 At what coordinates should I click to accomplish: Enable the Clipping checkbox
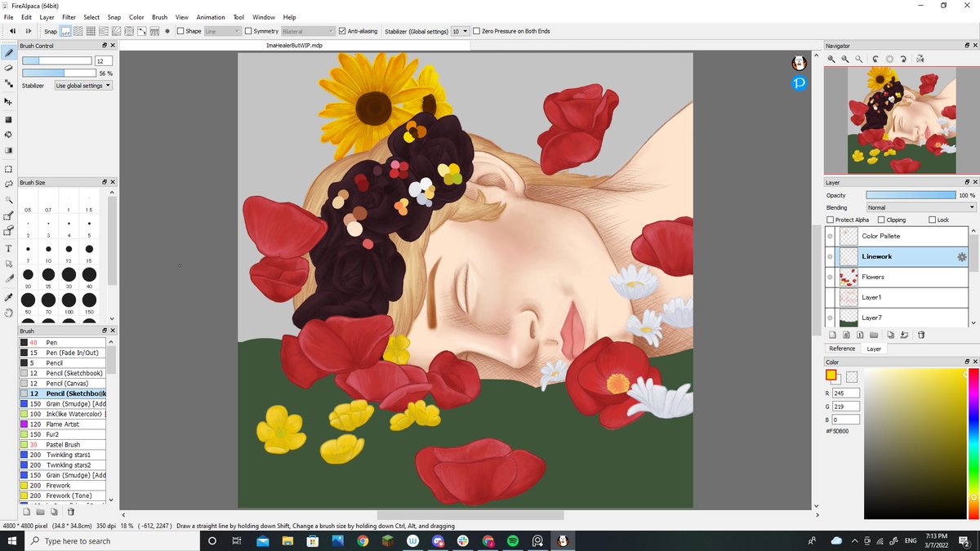point(881,220)
